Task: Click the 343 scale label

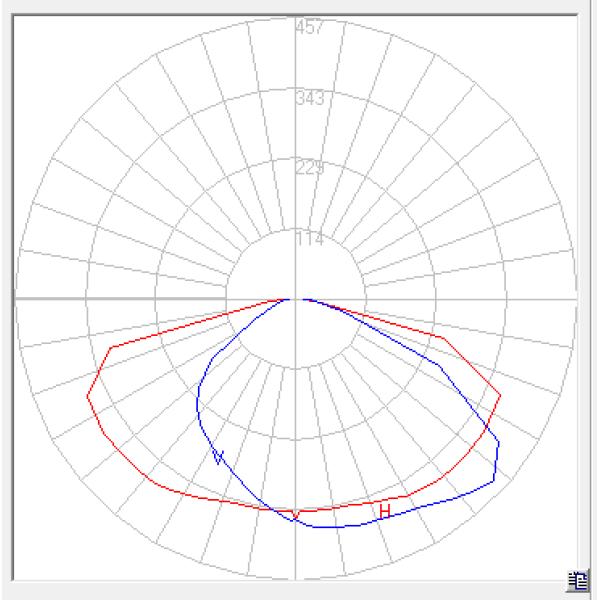Action: pos(309,99)
